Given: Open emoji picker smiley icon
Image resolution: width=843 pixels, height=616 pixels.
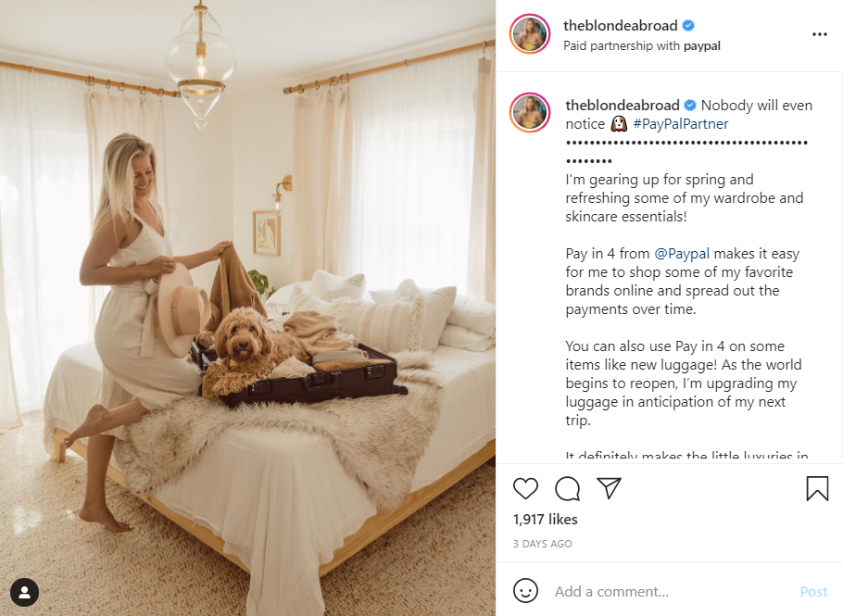Looking at the screenshot, I should [x=525, y=591].
